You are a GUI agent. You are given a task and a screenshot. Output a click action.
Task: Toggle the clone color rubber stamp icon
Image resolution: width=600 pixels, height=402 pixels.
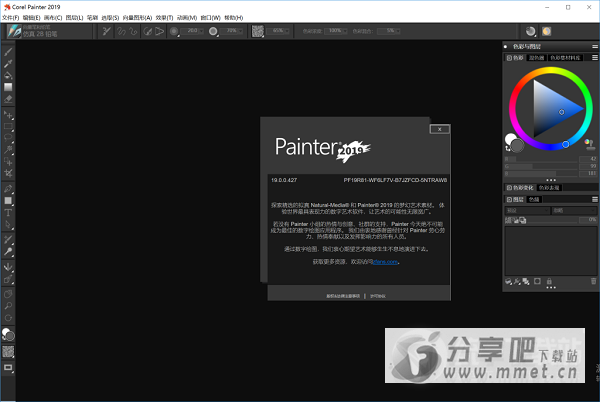click(589, 145)
